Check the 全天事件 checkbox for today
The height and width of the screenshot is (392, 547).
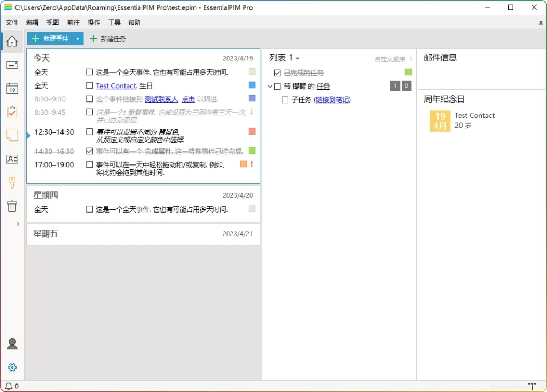click(89, 72)
